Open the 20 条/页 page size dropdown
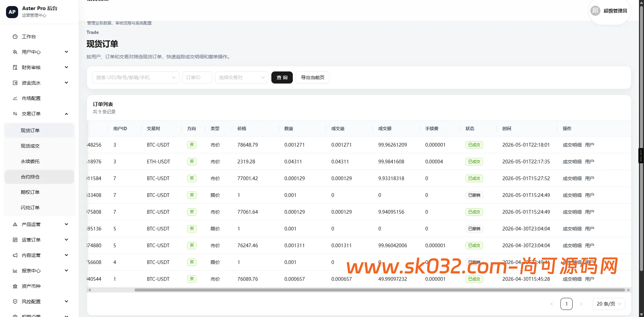This screenshot has width=644, height=317. coord(609,304)
